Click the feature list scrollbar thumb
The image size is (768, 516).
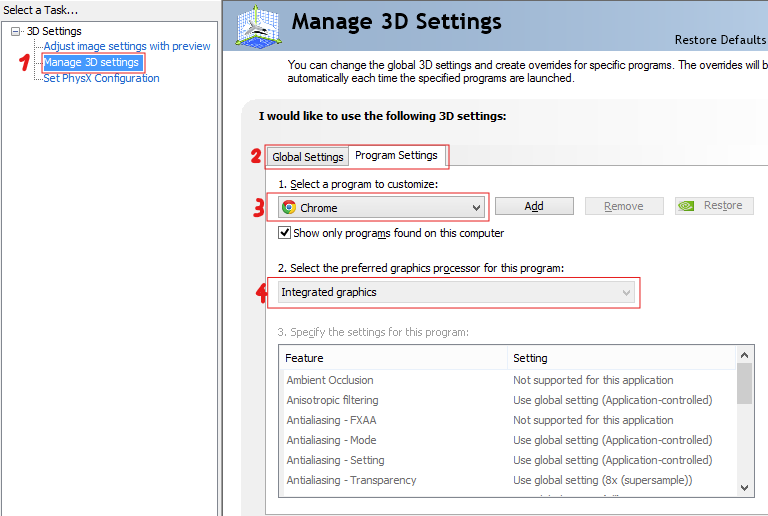tap(744, 384)
